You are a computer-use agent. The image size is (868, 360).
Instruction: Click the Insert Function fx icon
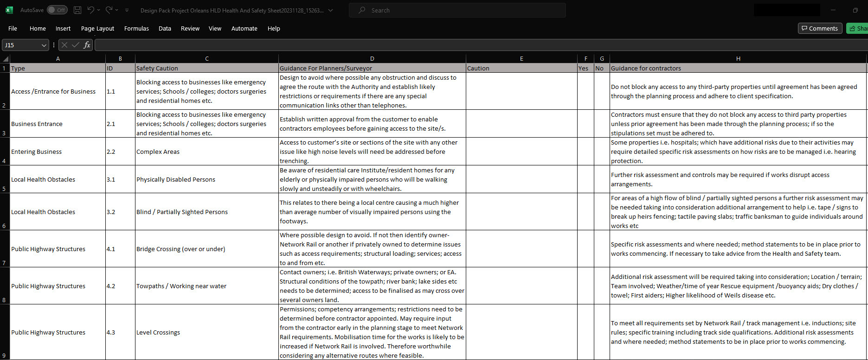pos(87,45)
